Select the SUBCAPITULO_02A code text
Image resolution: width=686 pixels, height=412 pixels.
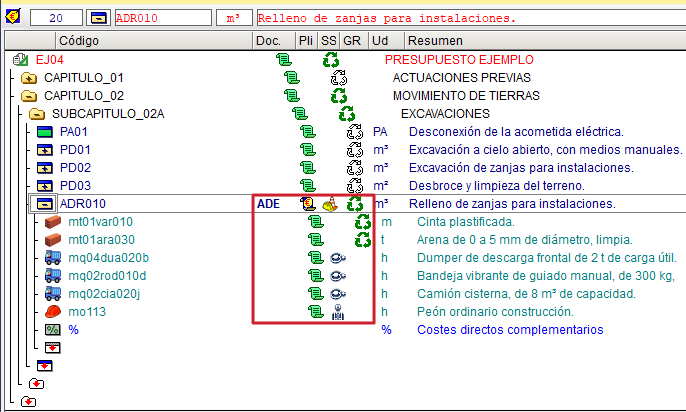[108, 114]
